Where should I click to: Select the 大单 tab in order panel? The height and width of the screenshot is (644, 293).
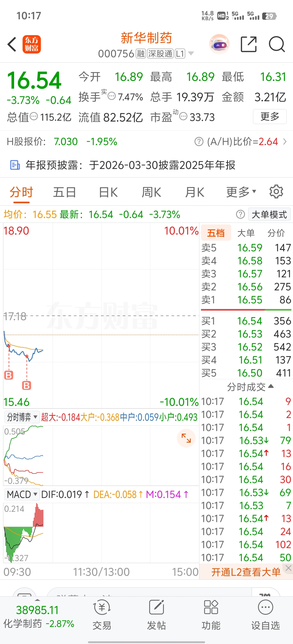246,233
